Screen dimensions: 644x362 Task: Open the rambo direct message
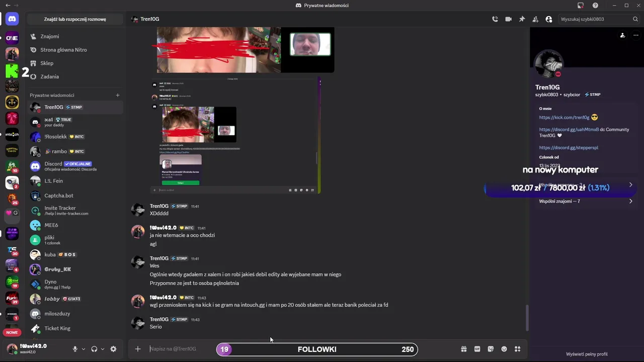coord(75,151)
